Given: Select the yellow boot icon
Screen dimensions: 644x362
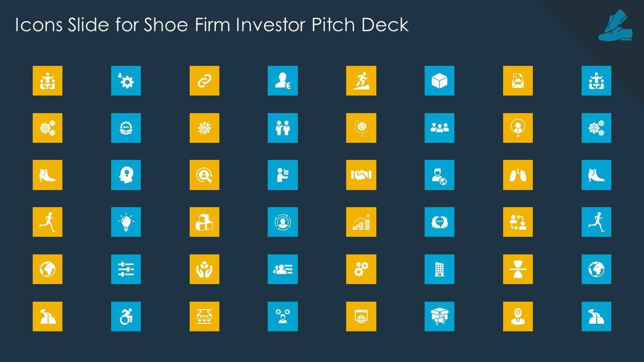Looking at the screenshot, I should (47, 175).
